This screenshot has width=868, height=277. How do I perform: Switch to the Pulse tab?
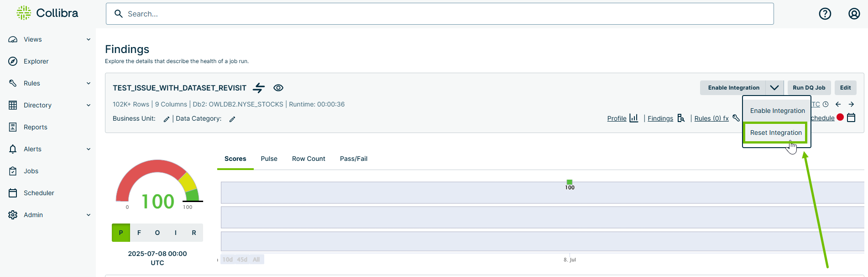tap(269, 159)
